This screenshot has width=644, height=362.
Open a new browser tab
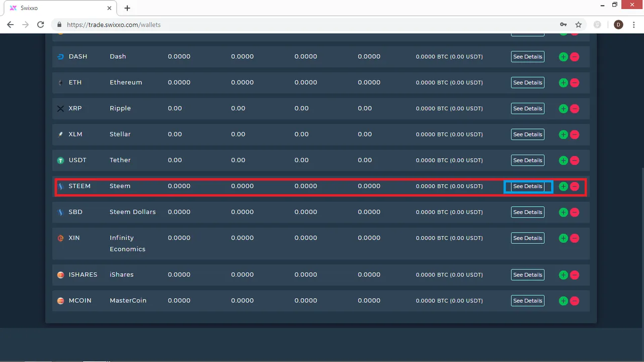point(127,8)
